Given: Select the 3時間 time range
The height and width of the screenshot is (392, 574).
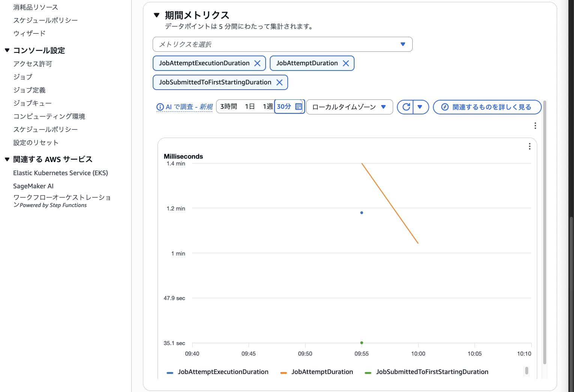Looking at the screenshot, I should 228,107.
